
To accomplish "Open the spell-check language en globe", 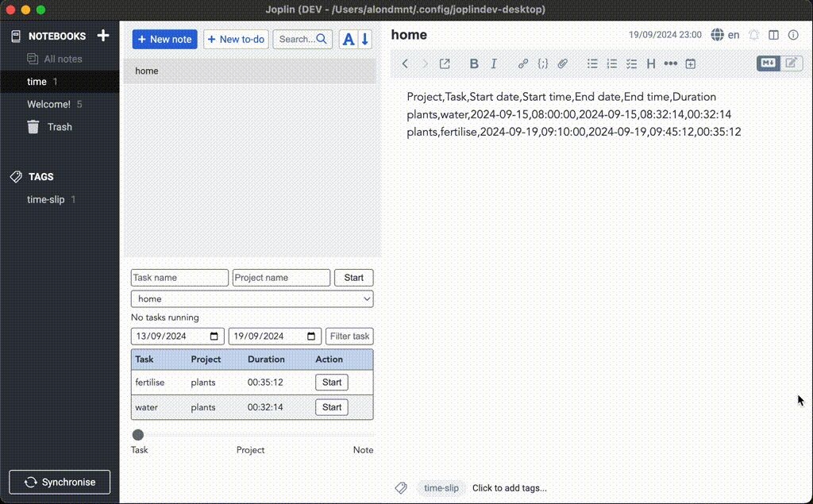I will click(726, 35).
